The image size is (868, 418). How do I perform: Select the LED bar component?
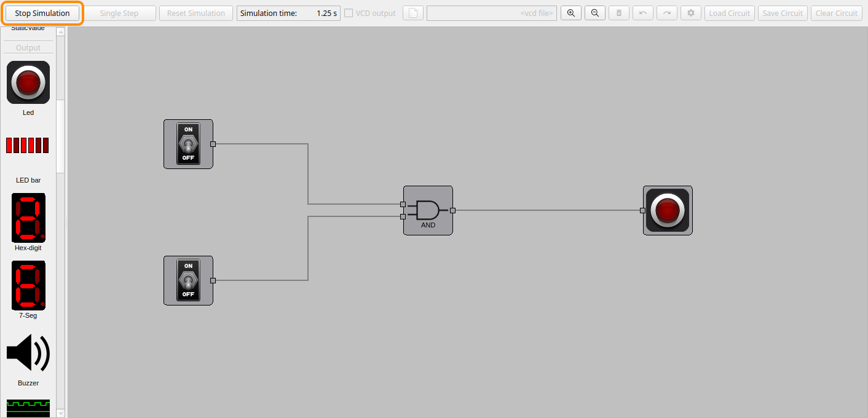28,146
